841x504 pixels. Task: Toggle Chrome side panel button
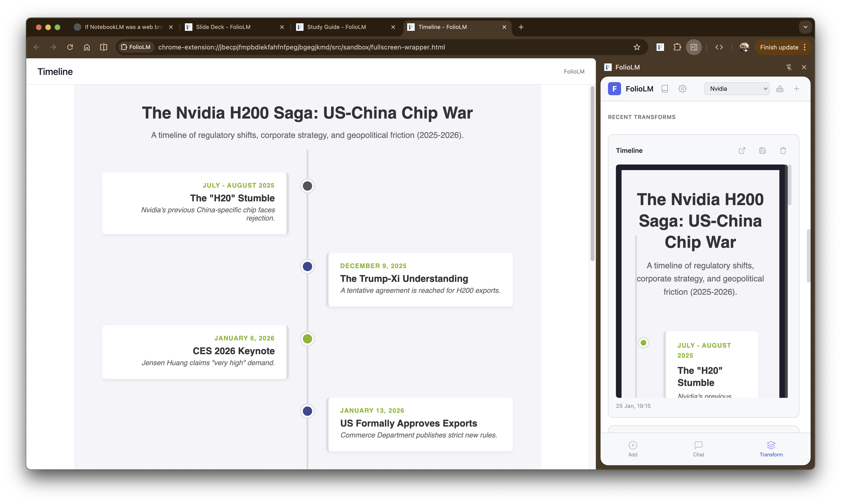[x=693, y=47]
